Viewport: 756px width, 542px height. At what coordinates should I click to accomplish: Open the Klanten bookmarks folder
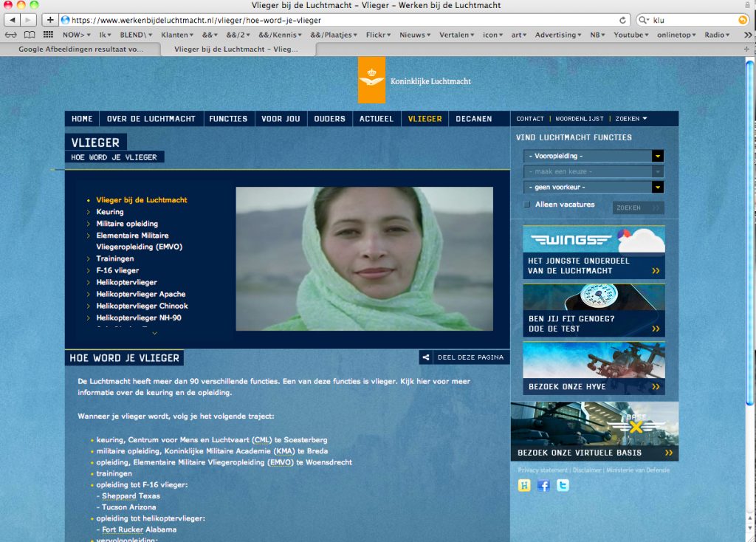pyautogui.click(x=177, y=35)
